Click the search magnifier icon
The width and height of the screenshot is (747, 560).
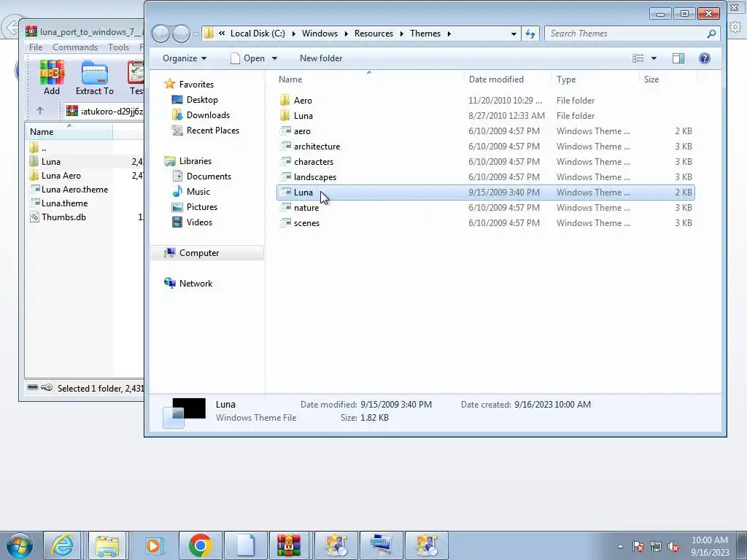click(x=711, y=34)
